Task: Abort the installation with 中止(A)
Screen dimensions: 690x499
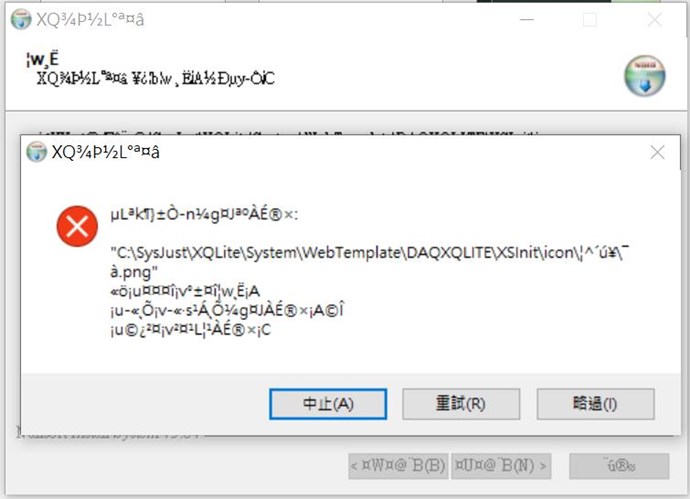Action: click(328, 404)
